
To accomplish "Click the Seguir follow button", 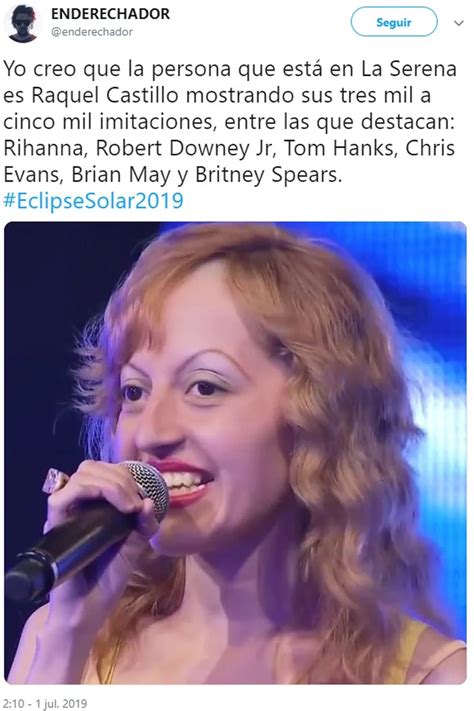I will [394, 22].
